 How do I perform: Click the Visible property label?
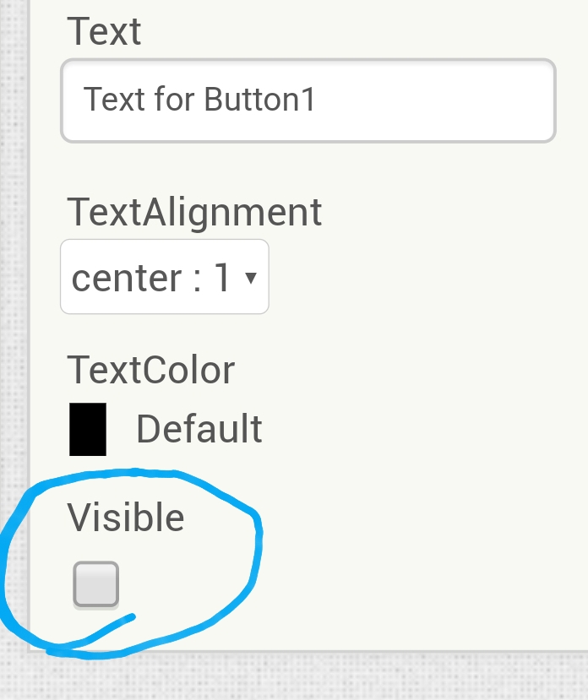(126, 518)
